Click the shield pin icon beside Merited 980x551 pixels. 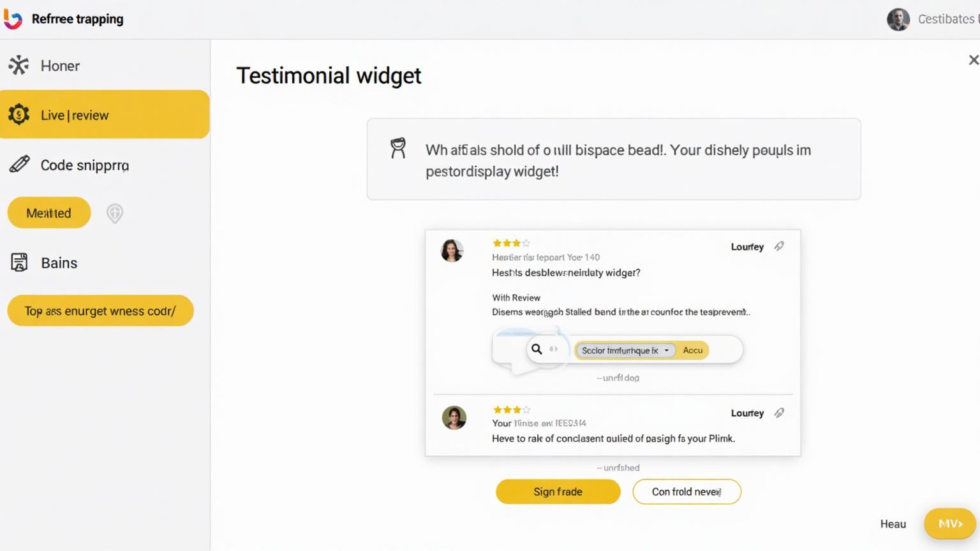115,213
